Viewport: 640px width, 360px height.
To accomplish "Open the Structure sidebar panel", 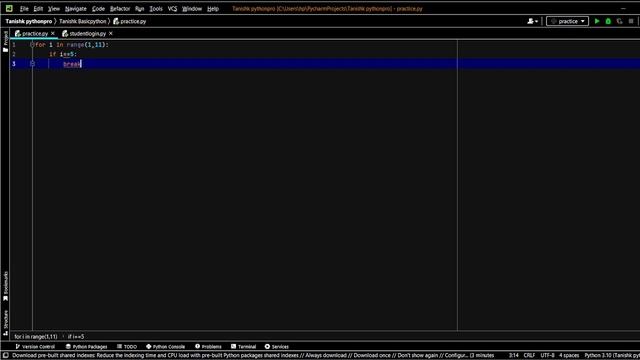I will click(x=5, y=322).
